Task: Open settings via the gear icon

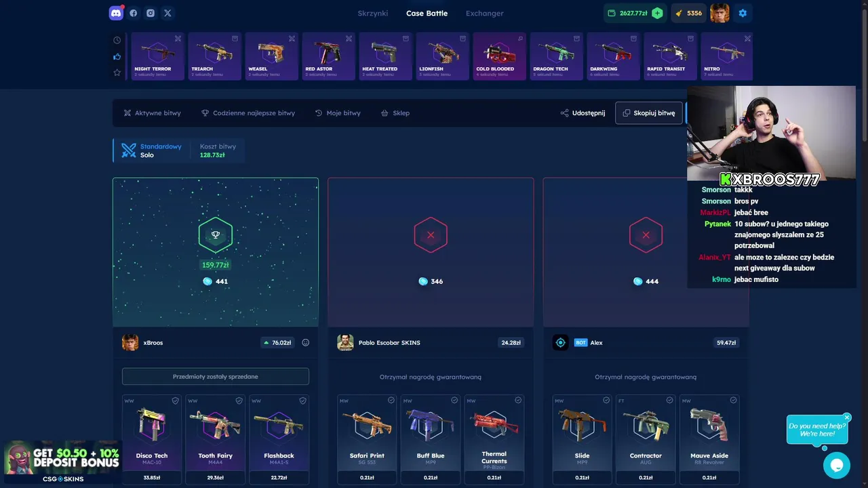Action: coord(743,13)
